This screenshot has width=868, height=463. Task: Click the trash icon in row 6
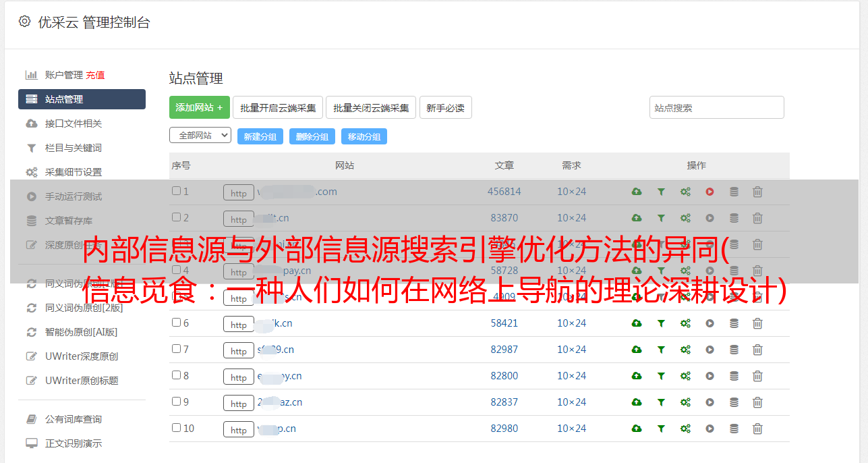point(757,323)
